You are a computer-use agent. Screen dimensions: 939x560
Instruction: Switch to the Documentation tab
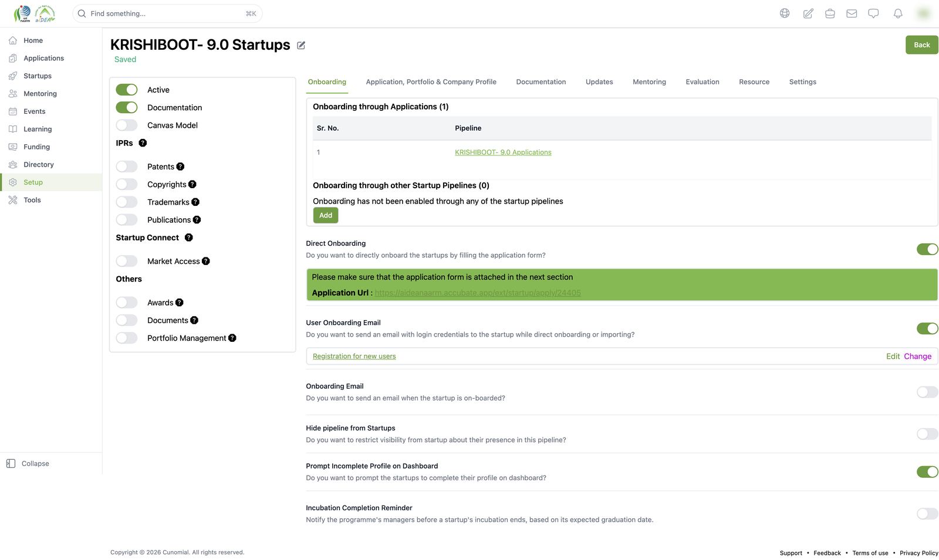541,82
